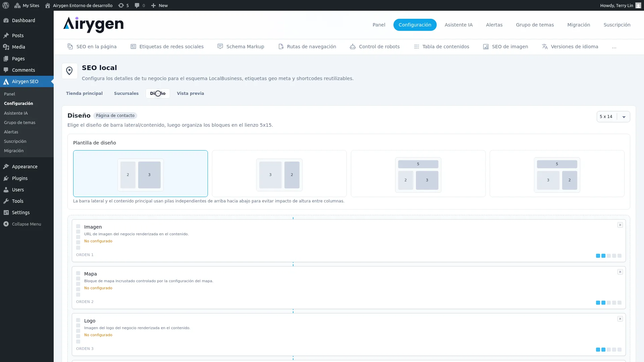Open Grupo de temas in the top navigation
644x362 pixels.
(535, 25)
